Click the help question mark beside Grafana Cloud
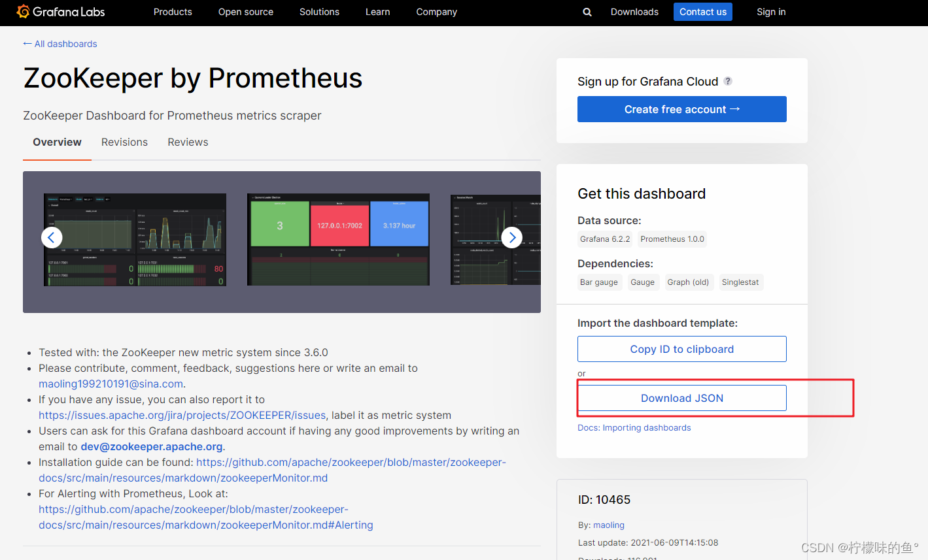Image resolution: width=928 pixels, height=560 pixels. click(728, 81)
